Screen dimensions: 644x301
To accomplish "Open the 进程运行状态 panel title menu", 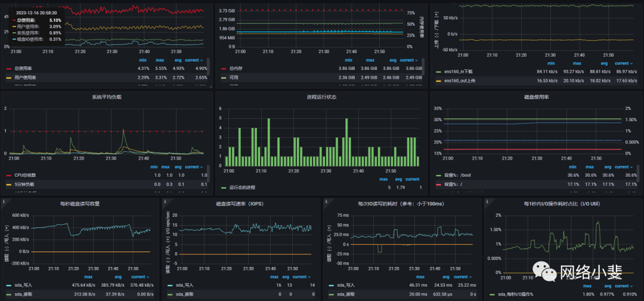I will point(321,97).
